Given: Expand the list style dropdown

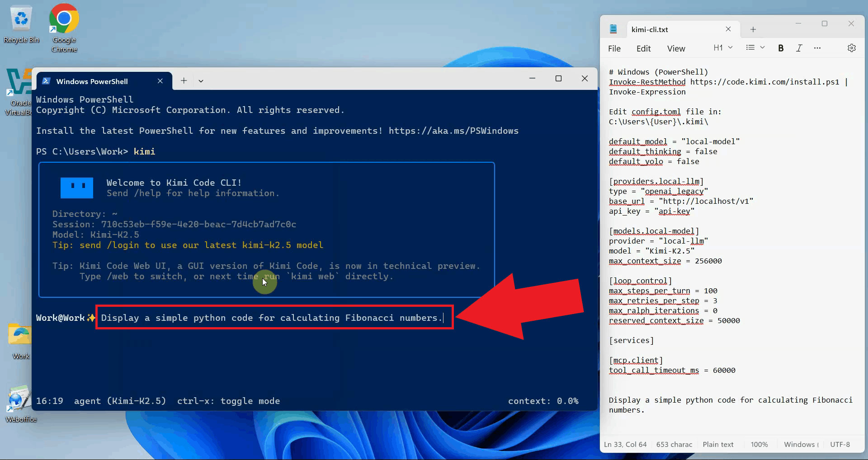Looking at the screenshot, I should pyautogui.click(x=755, y=48).
